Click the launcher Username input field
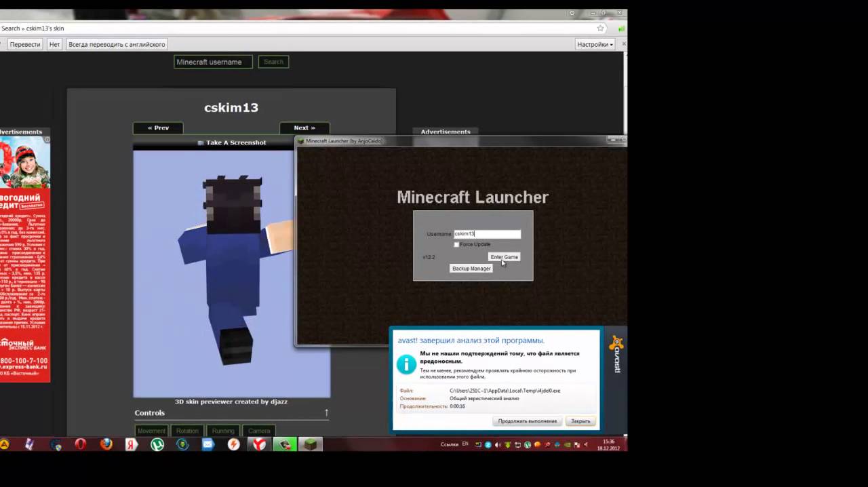 487,234
